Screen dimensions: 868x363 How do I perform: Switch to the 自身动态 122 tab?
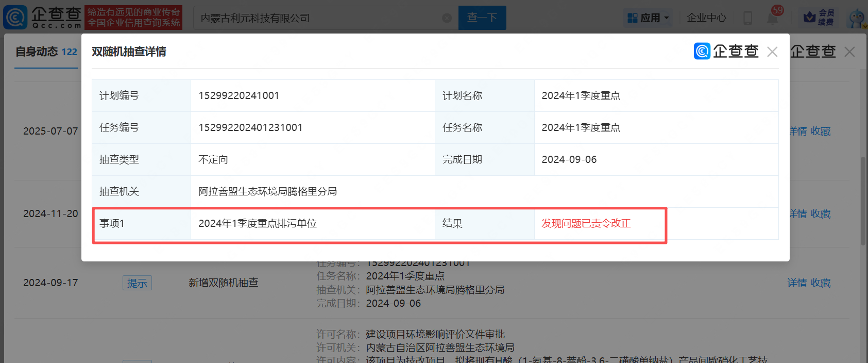pyautogui.click(x=46, y=52)
